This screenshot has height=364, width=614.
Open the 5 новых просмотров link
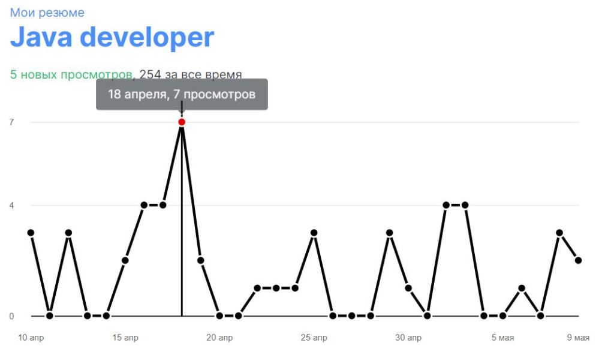pyautogui.click(x=71, y=75)
